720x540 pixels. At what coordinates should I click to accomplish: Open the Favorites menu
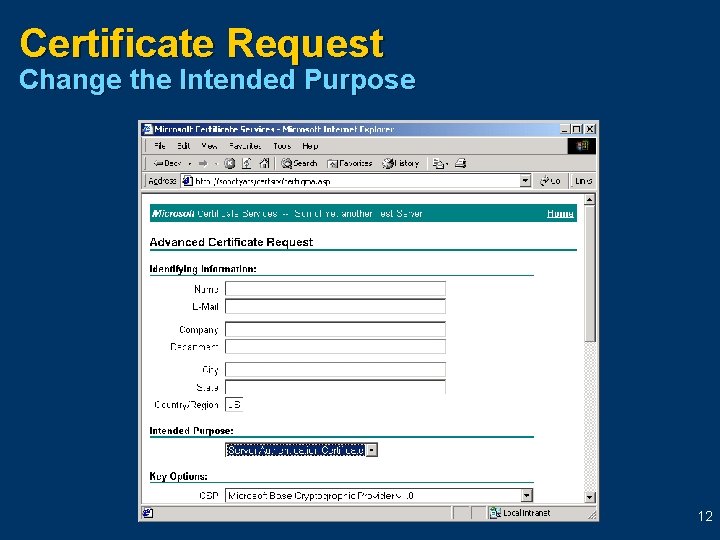pyautogui.click(x=245, y=146)
